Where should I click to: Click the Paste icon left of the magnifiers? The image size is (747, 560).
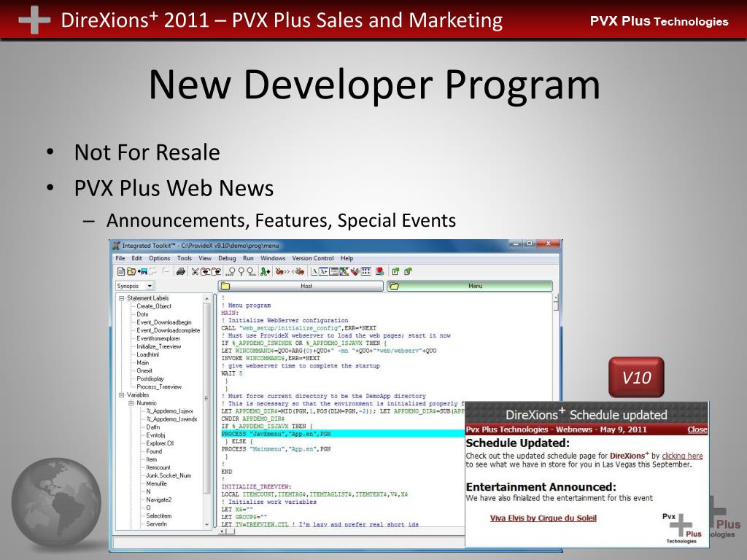click(216, 271)
